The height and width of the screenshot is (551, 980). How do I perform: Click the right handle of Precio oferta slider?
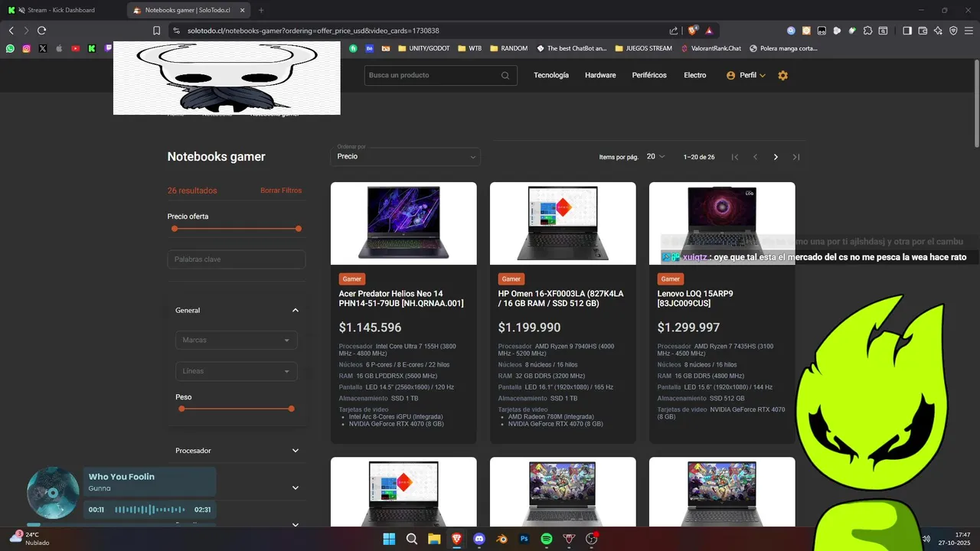[299, 229]
